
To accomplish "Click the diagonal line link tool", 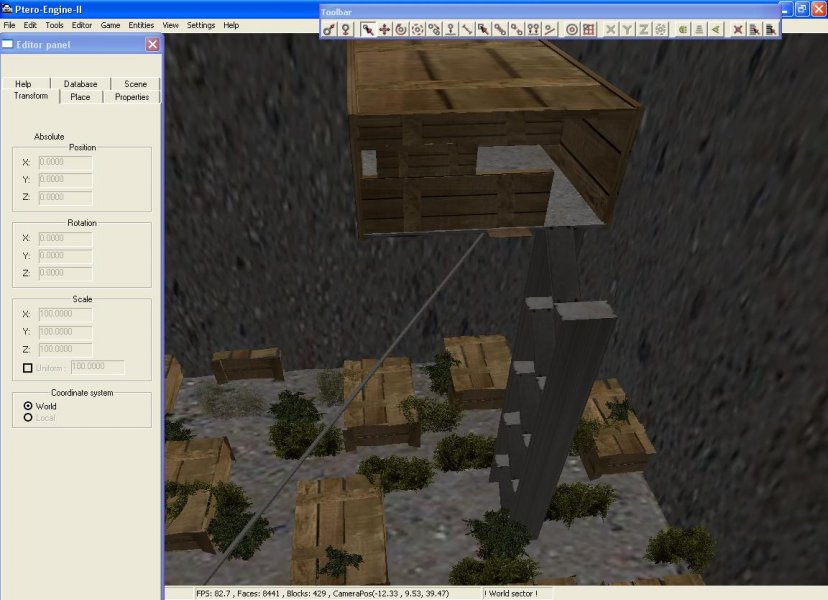I will pos(467,30).
